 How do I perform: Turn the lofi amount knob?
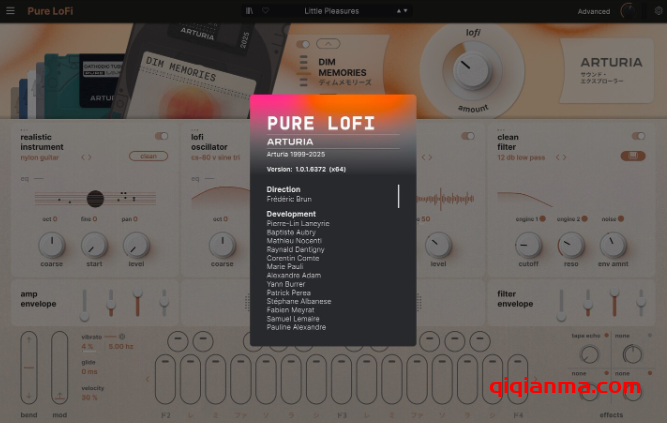click(x=471, y=70)
